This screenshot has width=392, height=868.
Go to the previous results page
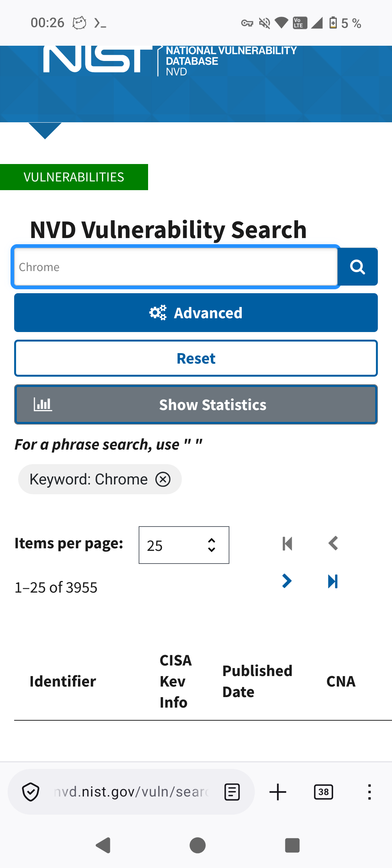click(x=333, y=544)
